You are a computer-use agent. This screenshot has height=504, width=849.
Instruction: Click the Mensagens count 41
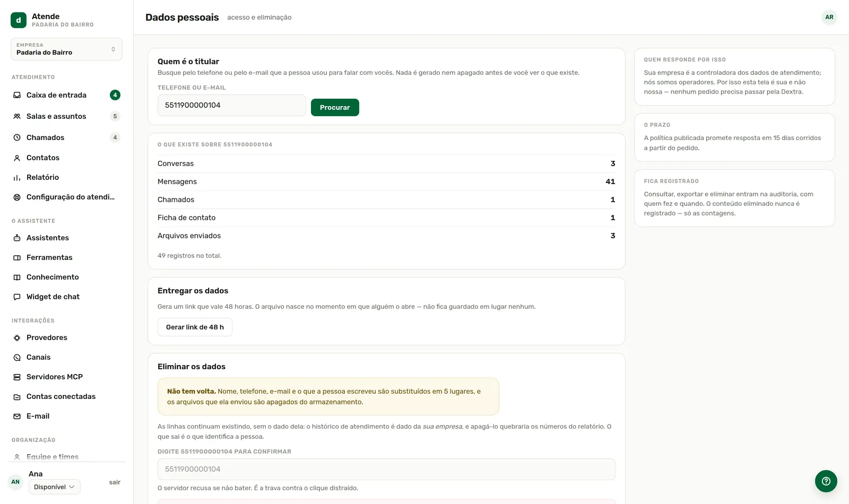pyautogui.click(x=610, y=181)
